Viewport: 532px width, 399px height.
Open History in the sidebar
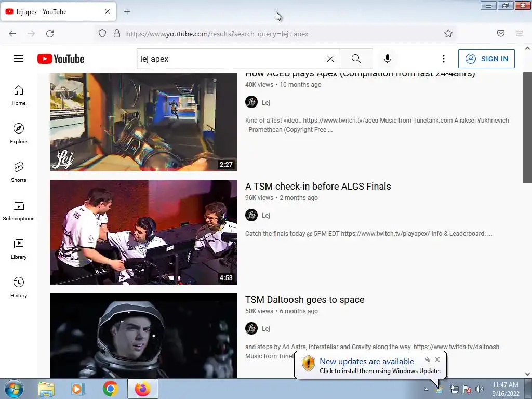pyautogui.click(x=19, y=287)
